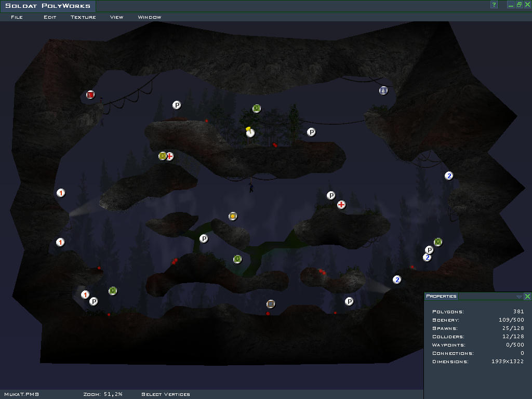Click the yellow flag marker on central platform
The width and height of the screenshot is (532, 399).
pyautogui.click(x=250, y=132)
